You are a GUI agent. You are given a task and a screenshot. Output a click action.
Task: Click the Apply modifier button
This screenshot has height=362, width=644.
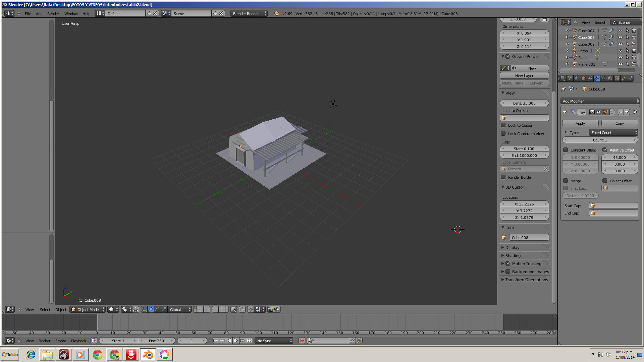tap(580, 123)
